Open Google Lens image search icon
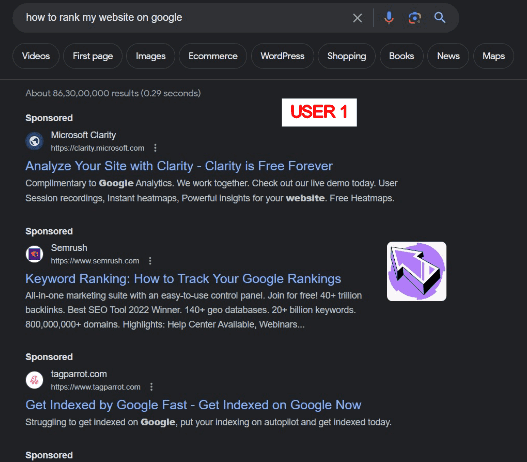Screen dimensions: 527x462 (x=414, y=18)
